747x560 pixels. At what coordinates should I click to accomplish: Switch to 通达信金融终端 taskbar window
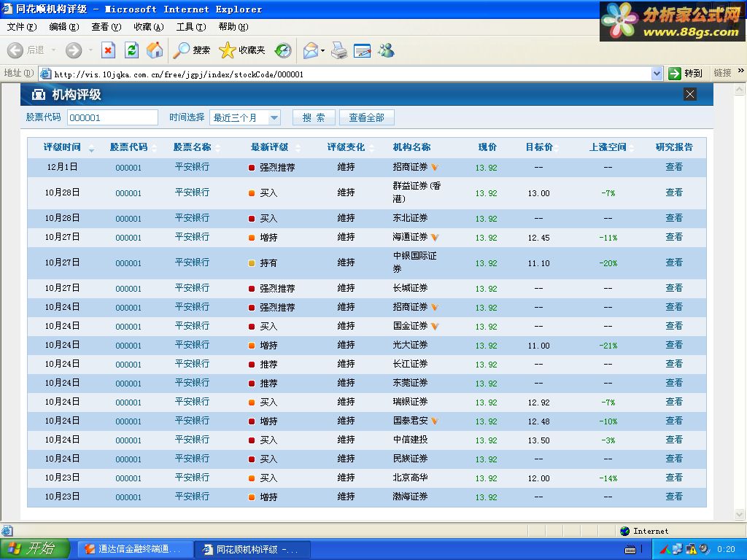134,549
